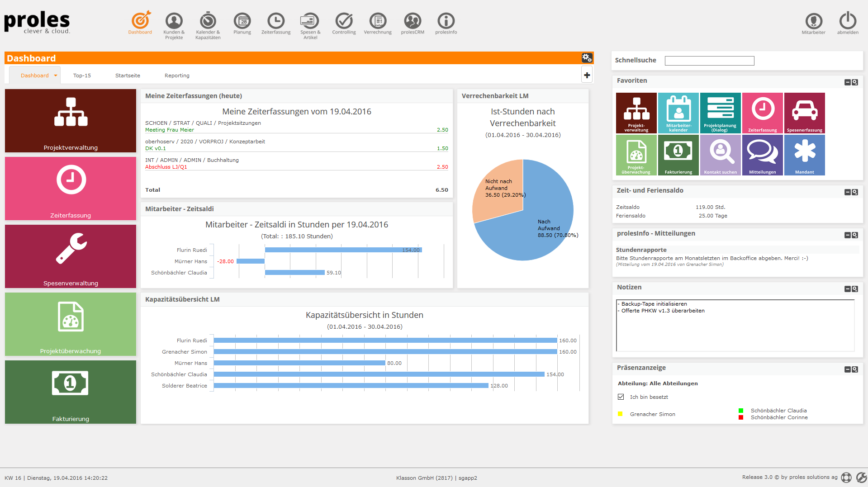This screenshot has height=487, width=868.
Task: Click the red presence square for Schönbächler Corinne
Action: click(x=740, y=417)
